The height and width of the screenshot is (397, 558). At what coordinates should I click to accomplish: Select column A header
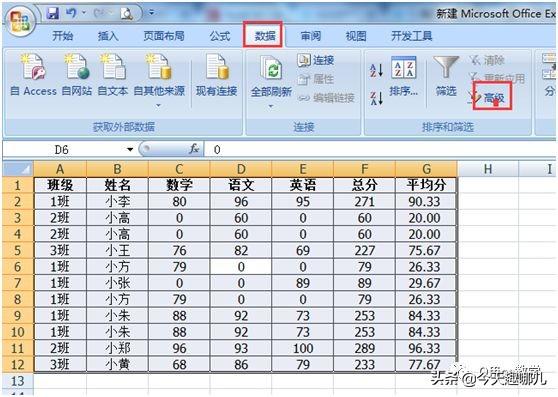(60, 169)
